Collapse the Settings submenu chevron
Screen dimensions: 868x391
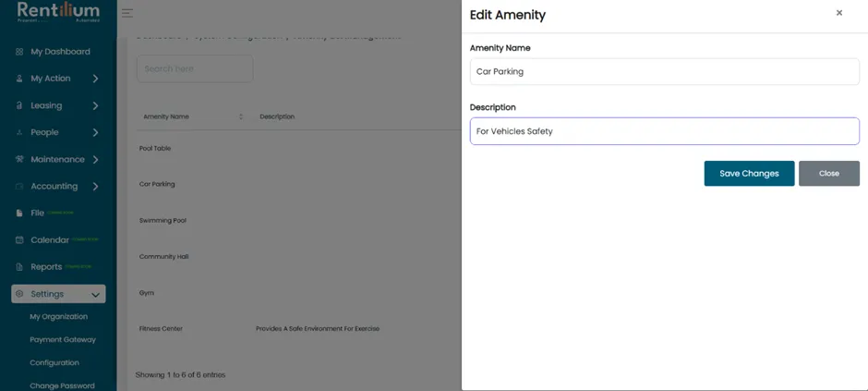(x=95, y=295)
